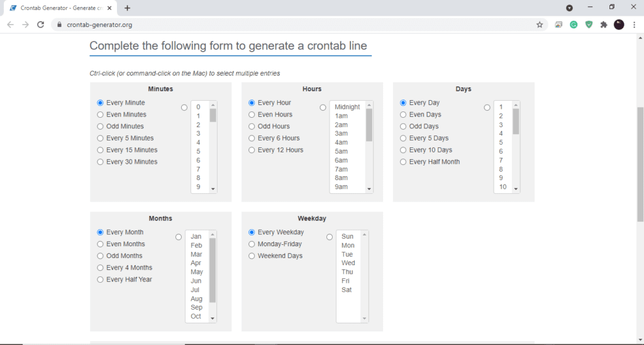Click the up arrow of hours list
Screen dimensions: 644x345
click(369, 105)
